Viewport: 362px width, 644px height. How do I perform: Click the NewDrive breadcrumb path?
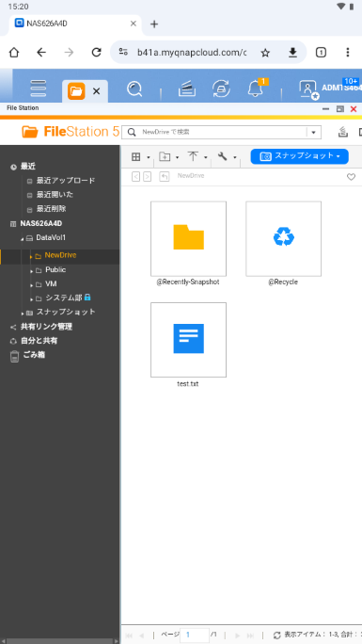click(x=191, y=176)
